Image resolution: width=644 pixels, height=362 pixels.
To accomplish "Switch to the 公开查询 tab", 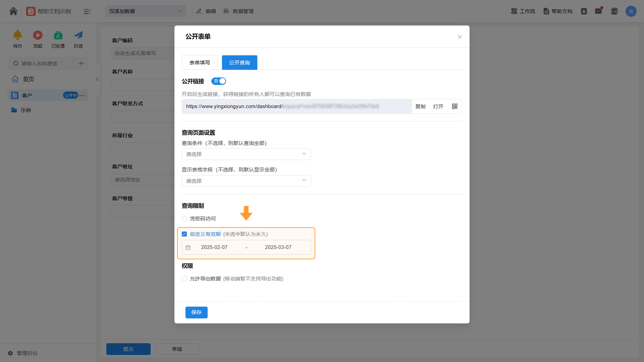I will coord(239,63).
